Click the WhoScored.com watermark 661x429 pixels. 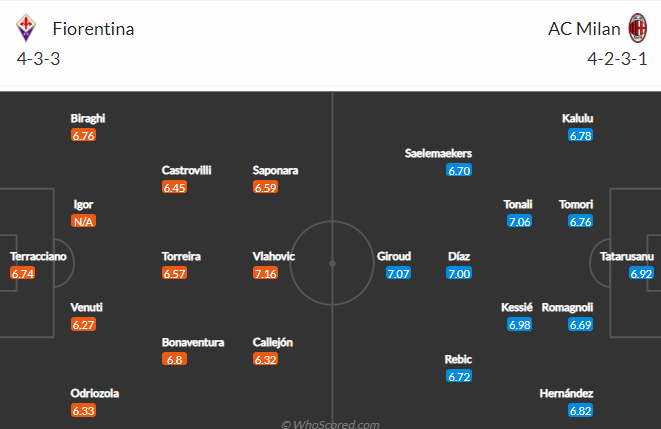click(330, 424)
